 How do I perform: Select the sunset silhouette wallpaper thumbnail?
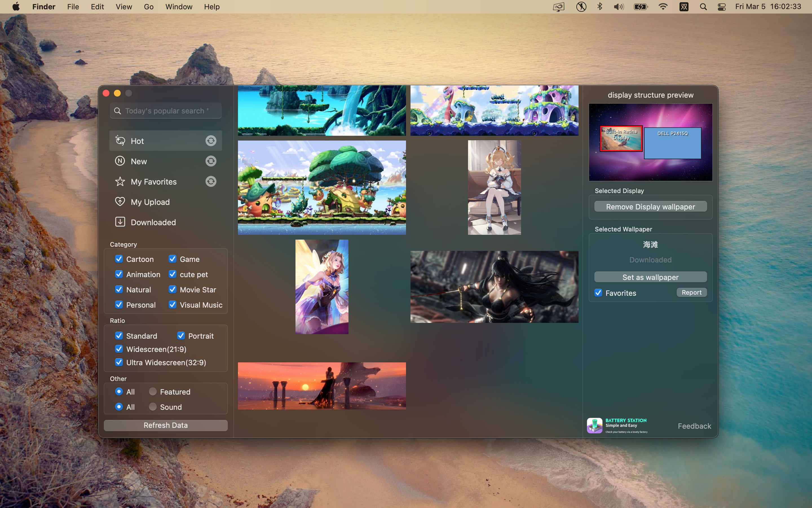click(x=322, y=386)
